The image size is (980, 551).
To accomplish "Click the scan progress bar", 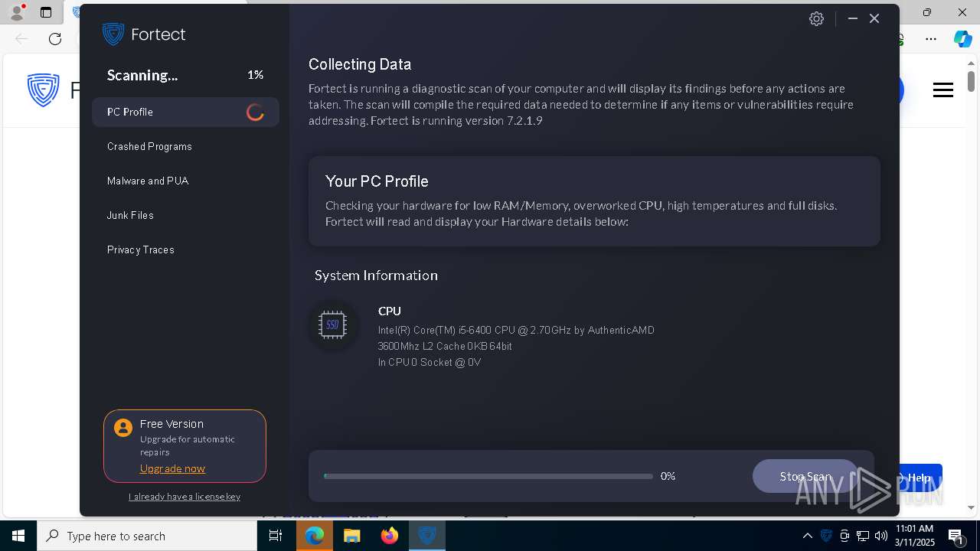I will coord(488,476).
